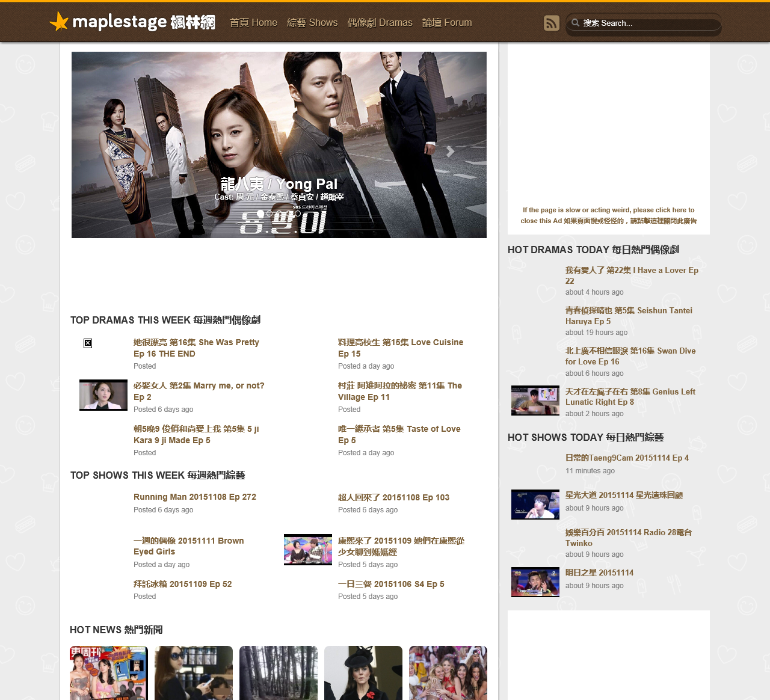Click the 星光大道 video thumbnail
This screenshot has width=770, height=700.
tap(535, 504)
